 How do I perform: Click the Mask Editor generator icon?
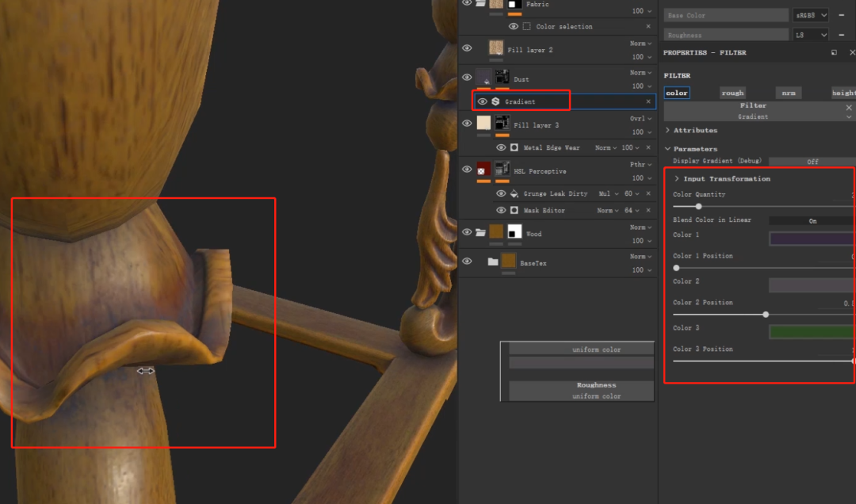coord(514,210)
